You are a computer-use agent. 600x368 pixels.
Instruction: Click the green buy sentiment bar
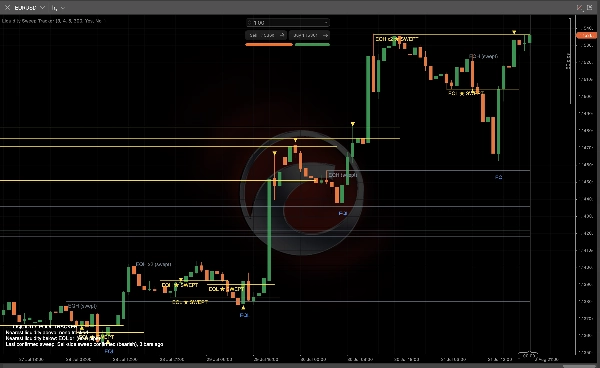click(312, 45)
